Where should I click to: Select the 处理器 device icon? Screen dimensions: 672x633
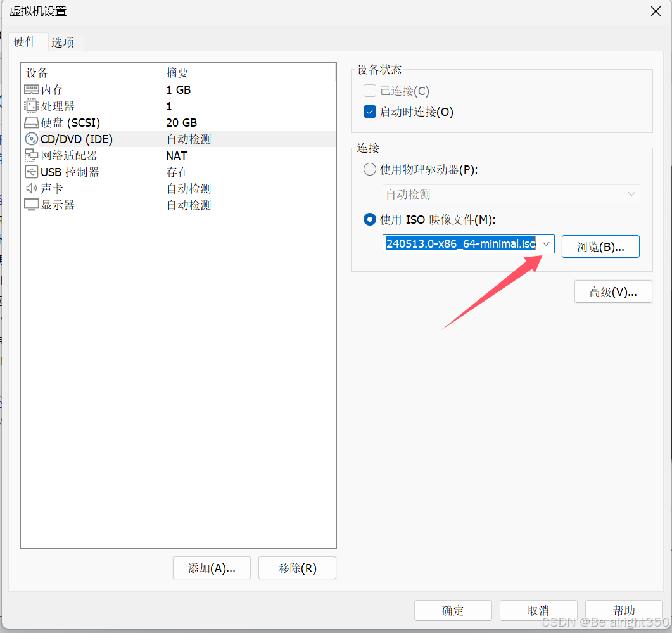click(x=32, y=106)
